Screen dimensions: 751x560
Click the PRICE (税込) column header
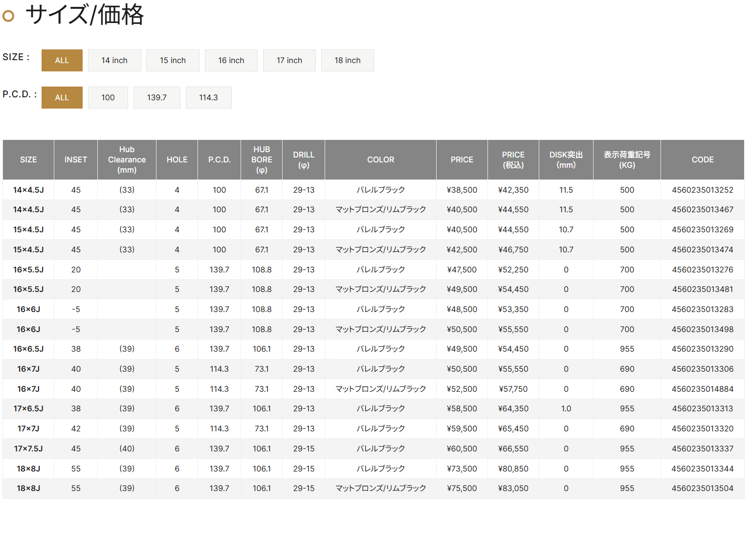[513, 160]
